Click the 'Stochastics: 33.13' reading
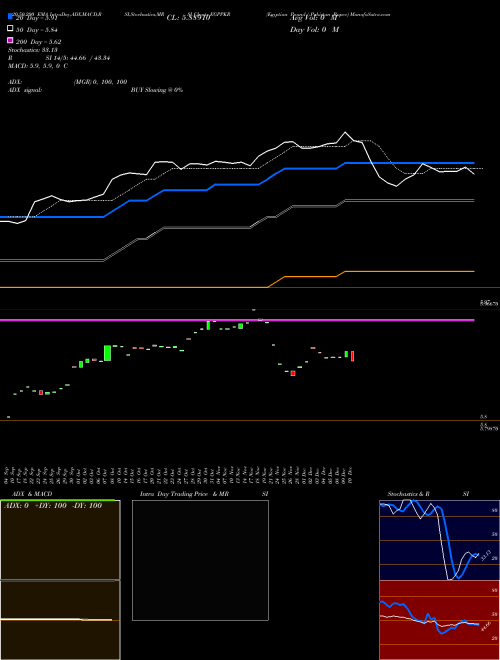Image resolution: width=500 pixels, height=660 pixels. click(x=33, y=50)
